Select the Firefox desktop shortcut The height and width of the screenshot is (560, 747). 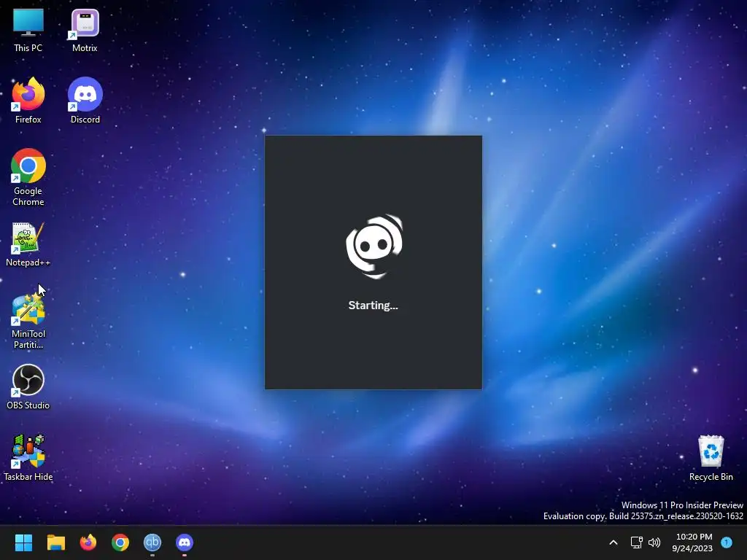pos(28,101)
